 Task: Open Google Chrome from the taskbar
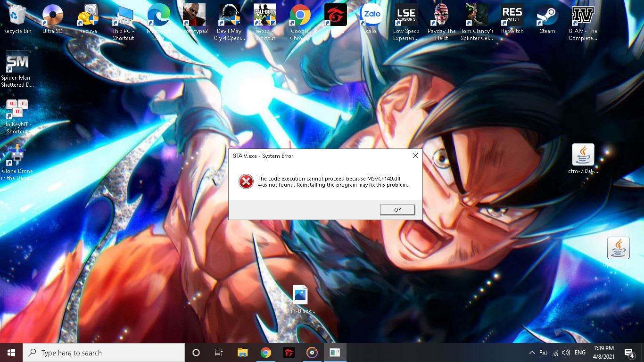[265, 352]
